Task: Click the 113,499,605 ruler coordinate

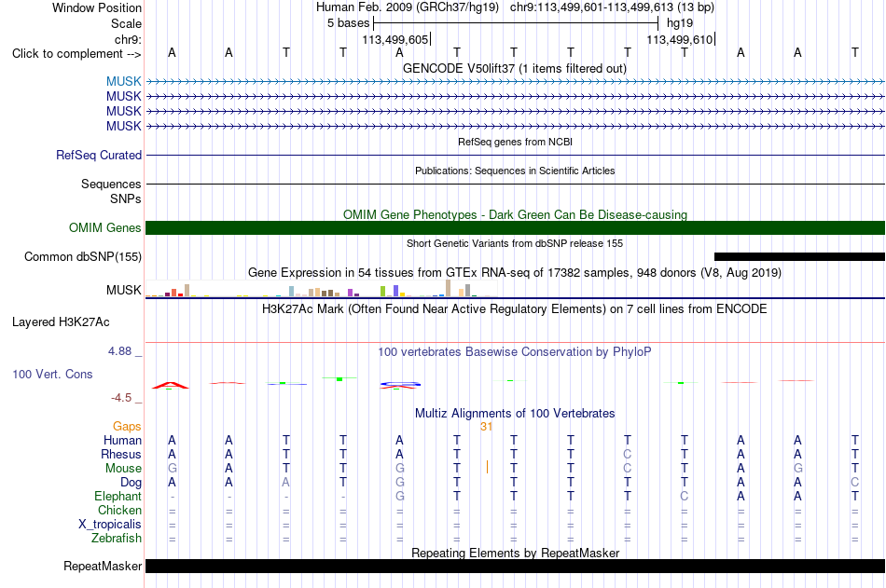Action: [395, 39]
